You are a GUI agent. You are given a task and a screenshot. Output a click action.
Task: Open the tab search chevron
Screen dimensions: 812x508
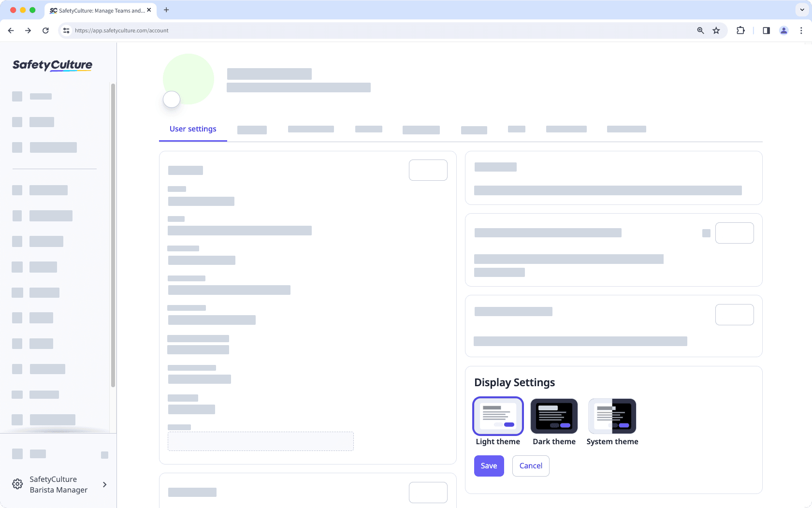click(802, 10)
